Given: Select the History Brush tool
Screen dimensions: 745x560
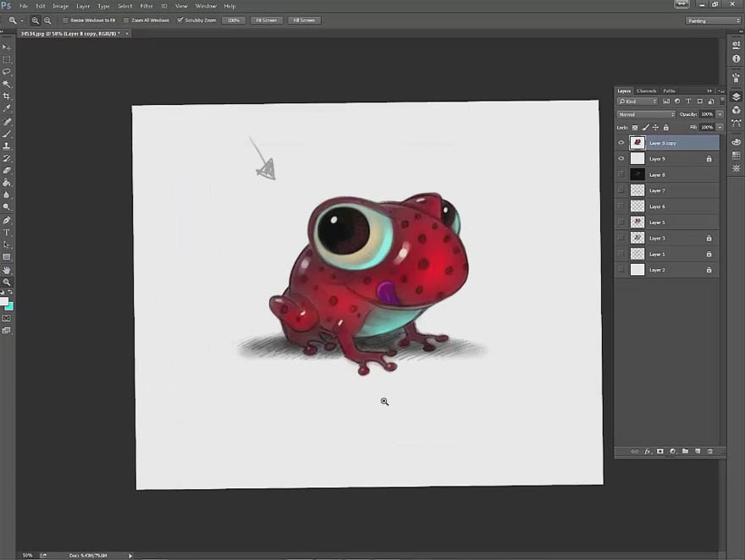Looking at the screenshot, I should [x=6, y=158].
